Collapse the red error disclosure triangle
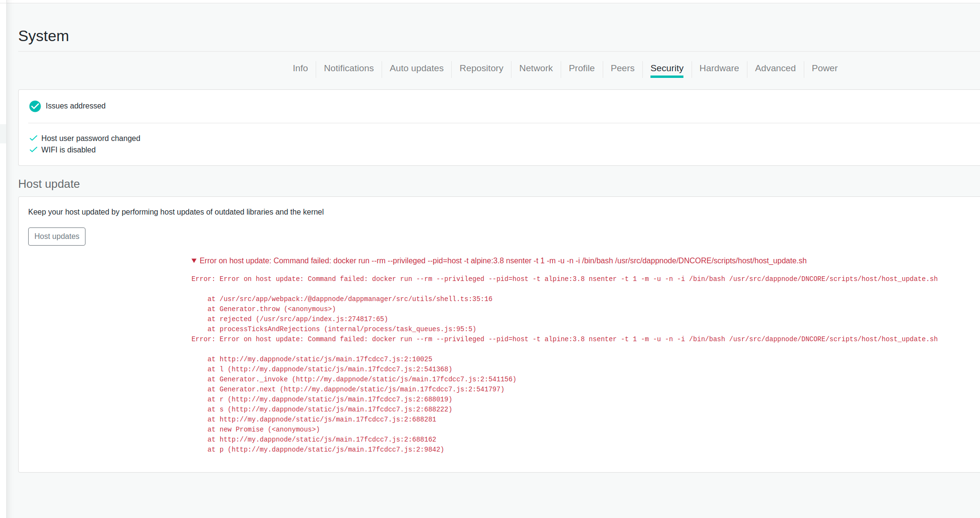Viewport: 980px width, 518px height. (x=194, y=260)
